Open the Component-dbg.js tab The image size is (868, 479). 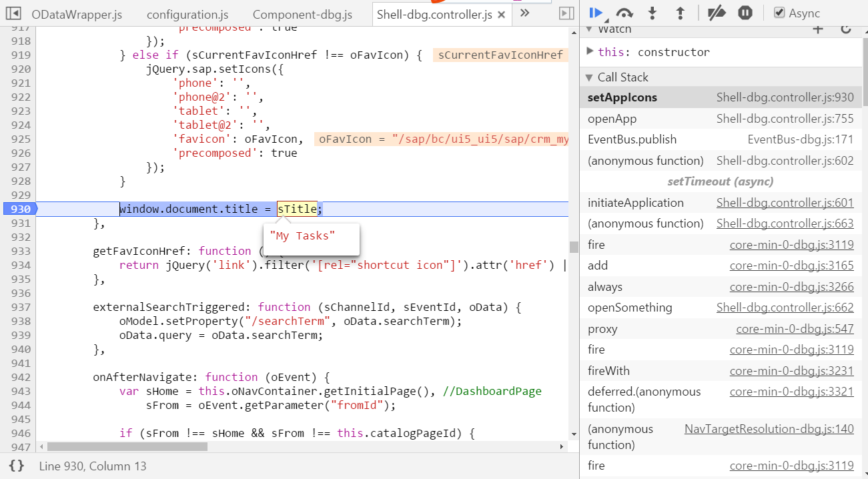302,14
